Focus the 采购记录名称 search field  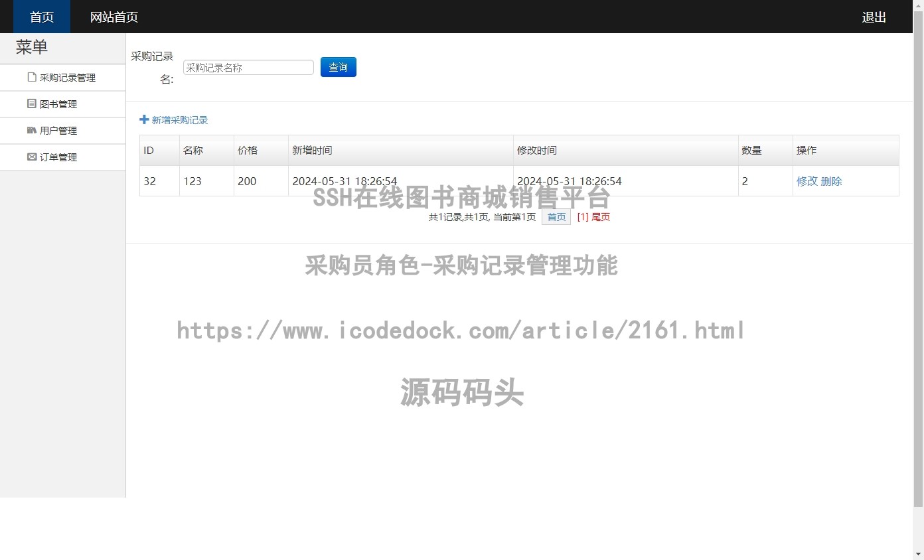point(248,67)
